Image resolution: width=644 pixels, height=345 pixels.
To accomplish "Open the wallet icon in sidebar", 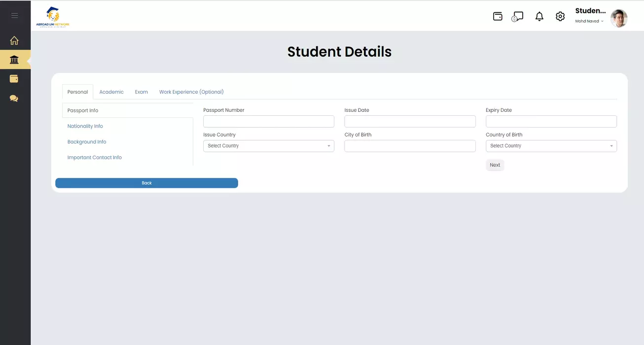I will 14,79.
